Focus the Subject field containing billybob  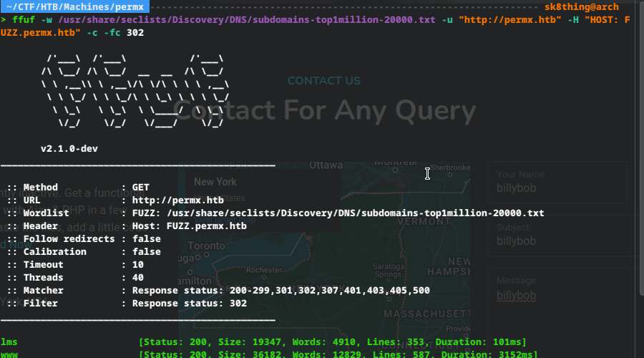click(x=557, y=236)
